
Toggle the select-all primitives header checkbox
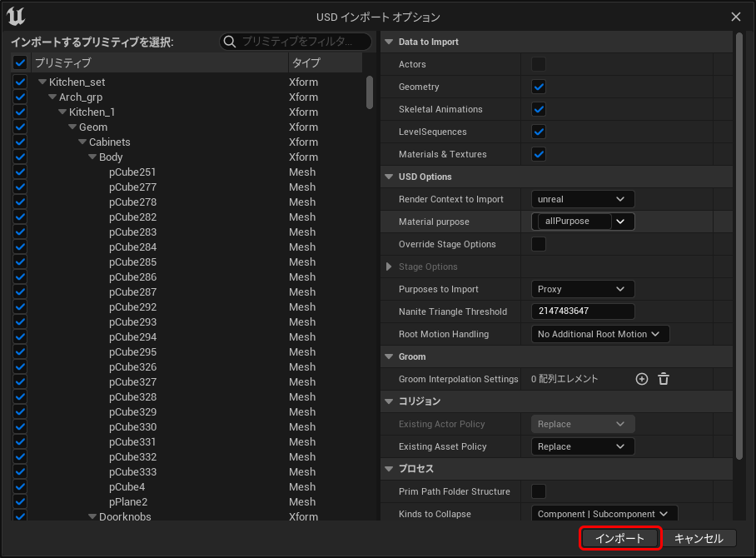(x=20, y=62)
